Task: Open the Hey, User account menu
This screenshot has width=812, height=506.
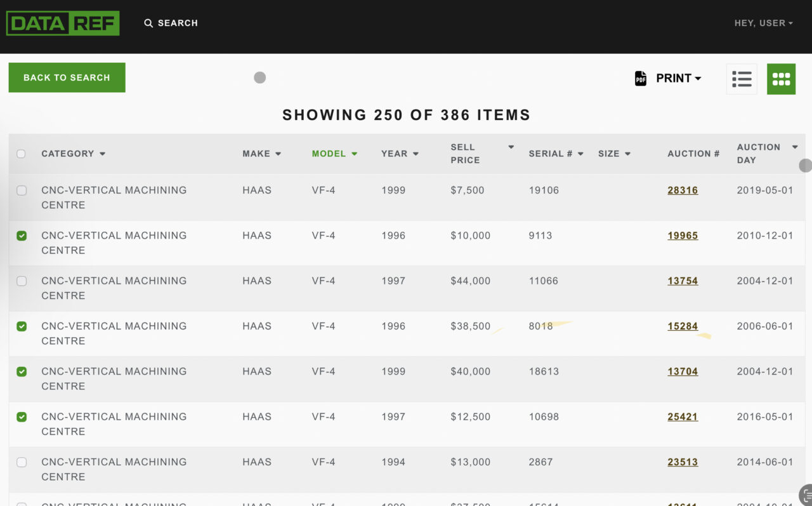Action: [x=763, y=23]
